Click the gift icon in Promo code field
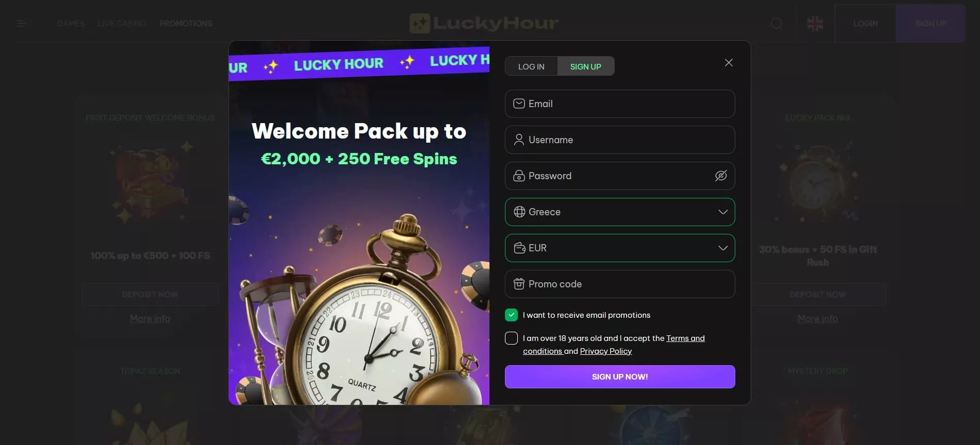This screenshot has width=980, height=445. 519,284
